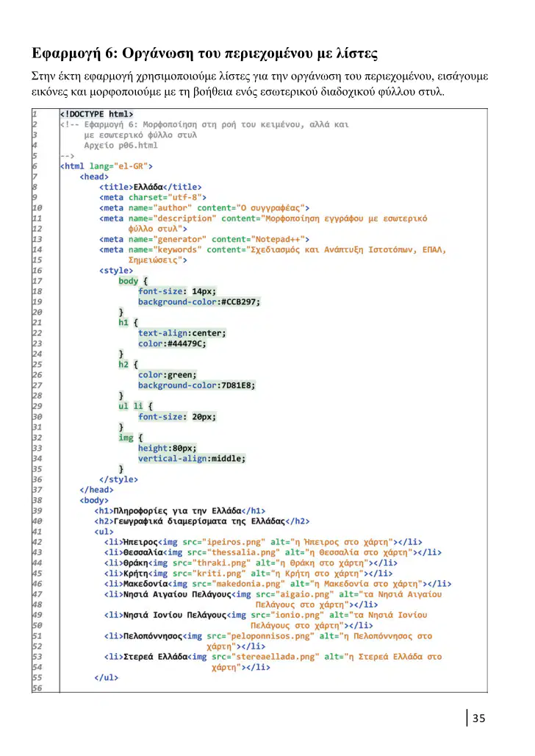Click the meta name="author" line
The height and width of the screenshot is (756, 535).
pyautogui.click(x=204, y=208)
